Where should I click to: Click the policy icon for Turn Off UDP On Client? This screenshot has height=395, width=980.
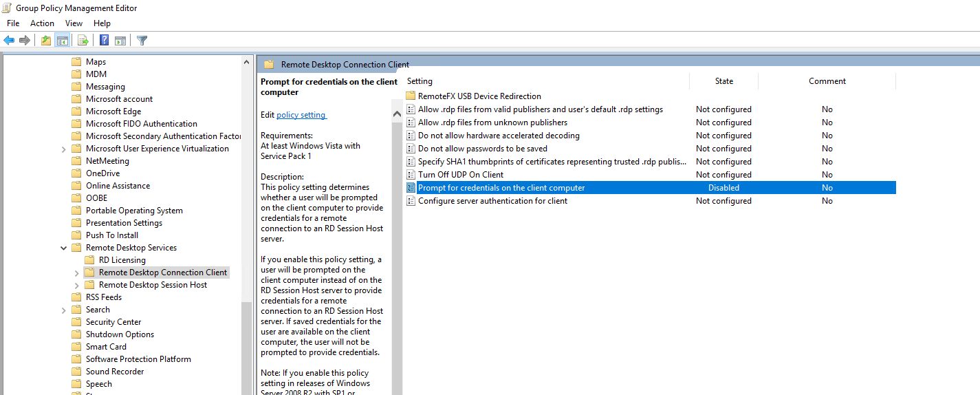(411, 175)
